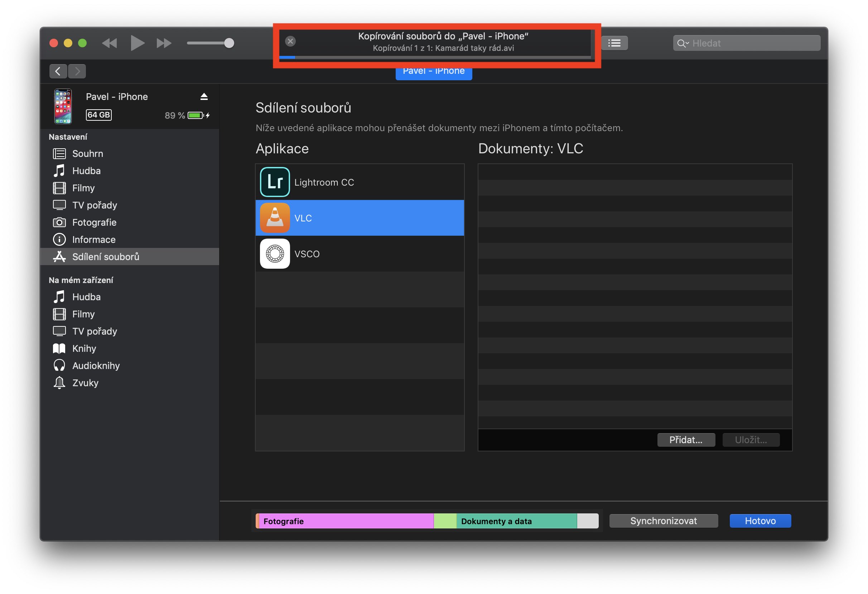
Task: Cancel the file copy with the X button
Action: [290, 41]
